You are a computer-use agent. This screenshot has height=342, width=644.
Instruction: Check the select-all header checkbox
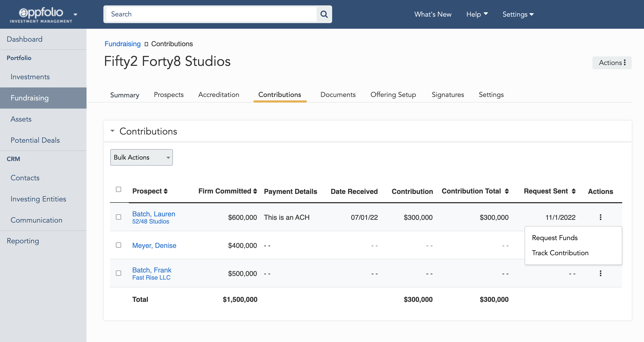[118, 189]
